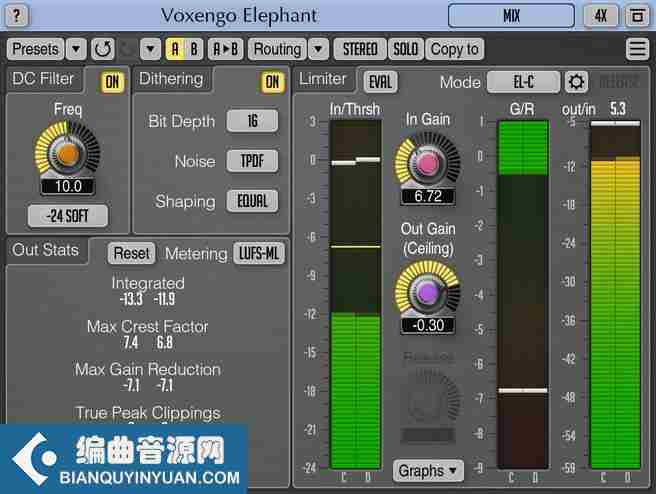
Task: Toggle Dithering ON switch
Action: click(x=272, y=82)
